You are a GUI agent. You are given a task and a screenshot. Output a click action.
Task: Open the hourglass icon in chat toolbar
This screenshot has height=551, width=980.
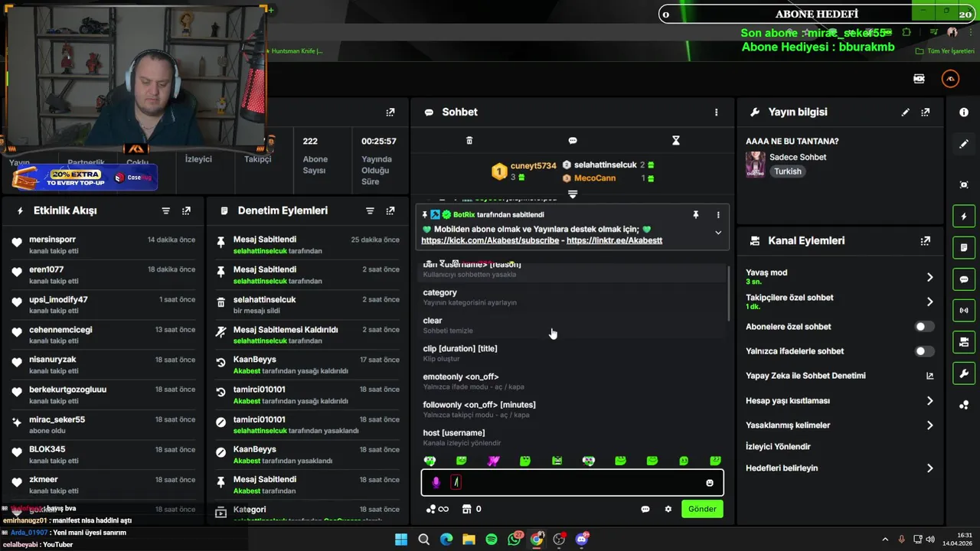pos(675,141)
